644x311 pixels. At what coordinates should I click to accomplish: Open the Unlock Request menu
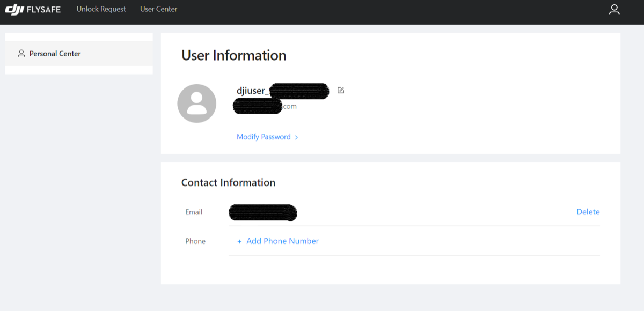(x=101, y=9)
